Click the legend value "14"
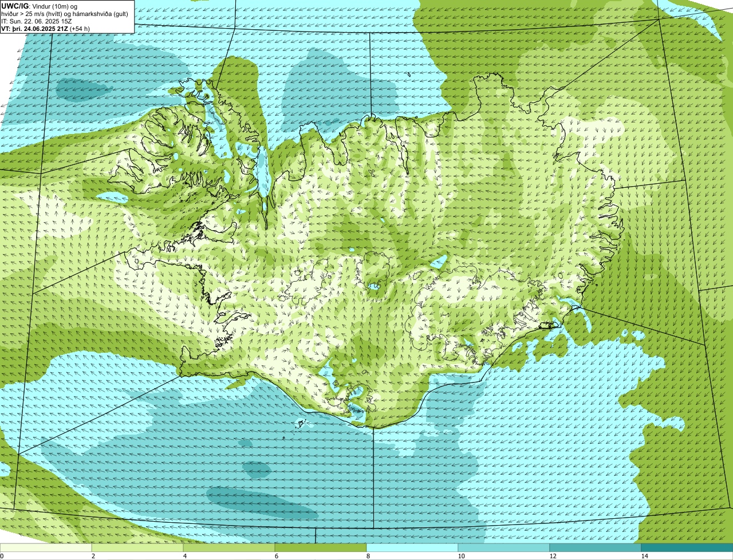Image resolution: width=733 pixels, height=560 pixels. pyautogui.click(x=644, y=556)
